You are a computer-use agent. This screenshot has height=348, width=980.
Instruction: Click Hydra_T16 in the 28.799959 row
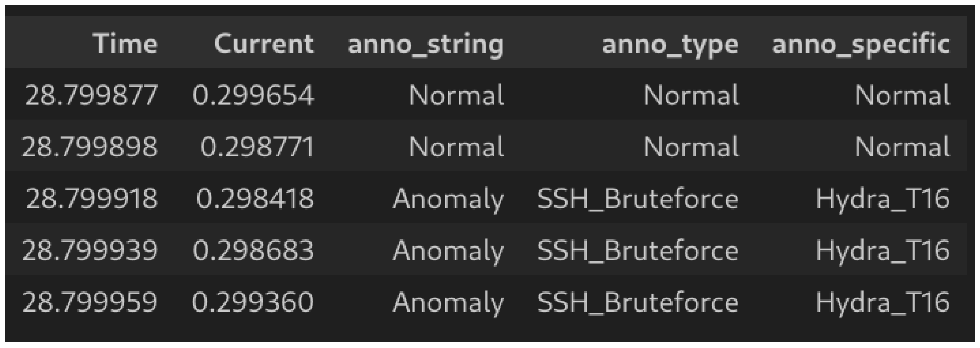tap(883, 302)
